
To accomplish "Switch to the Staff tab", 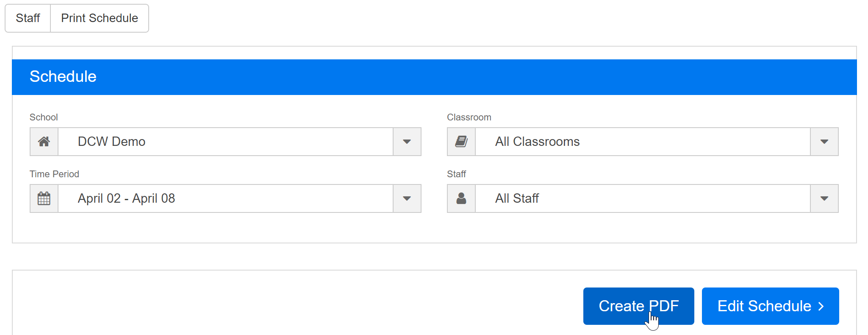I will (28, 18).
